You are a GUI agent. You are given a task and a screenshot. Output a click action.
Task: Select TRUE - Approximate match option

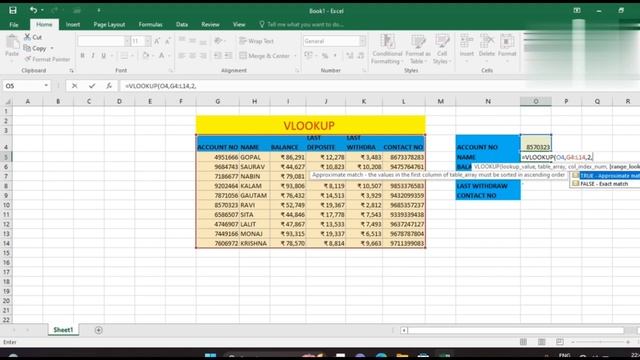coord(605,176)
